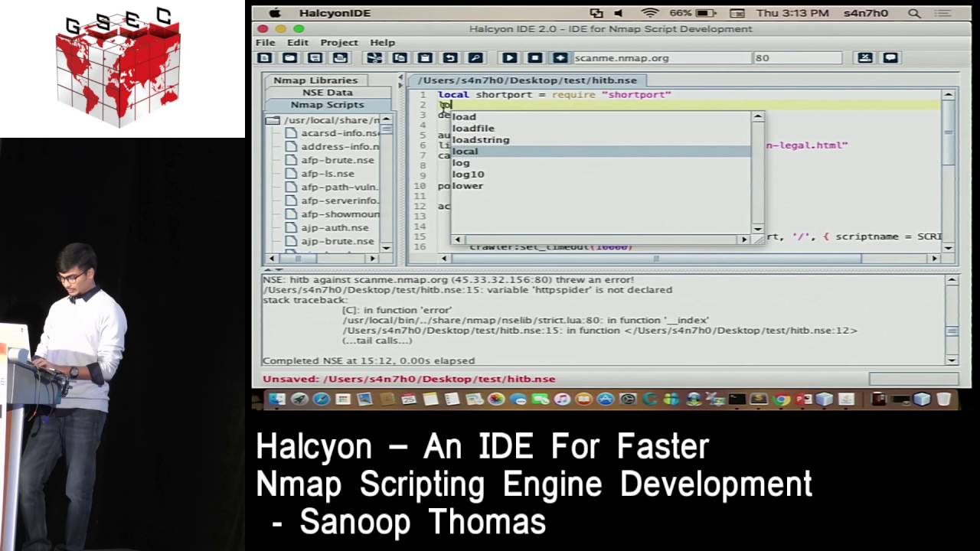Select ajp-auth.nse in the script tree
980x551 pixels.
point(327,227)
